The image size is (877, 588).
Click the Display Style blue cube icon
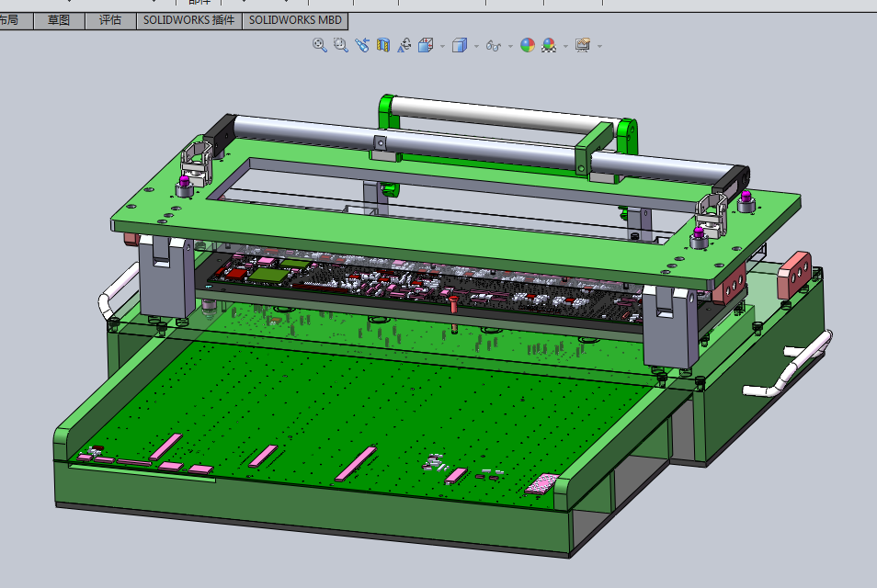tap(461, 45)
